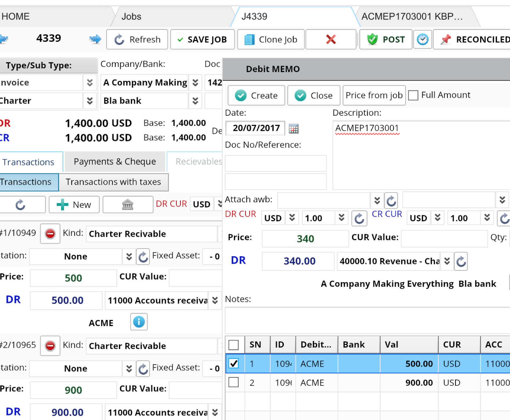Open the calendar date picker icon
Viewport: 510px width, 420px height.
click(x=293, y=128)
